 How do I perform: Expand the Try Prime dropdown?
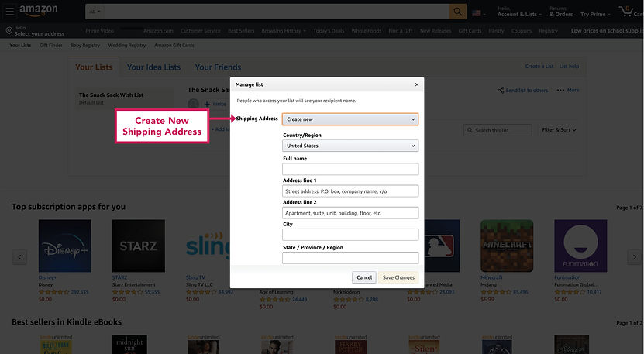pos(595,15)
